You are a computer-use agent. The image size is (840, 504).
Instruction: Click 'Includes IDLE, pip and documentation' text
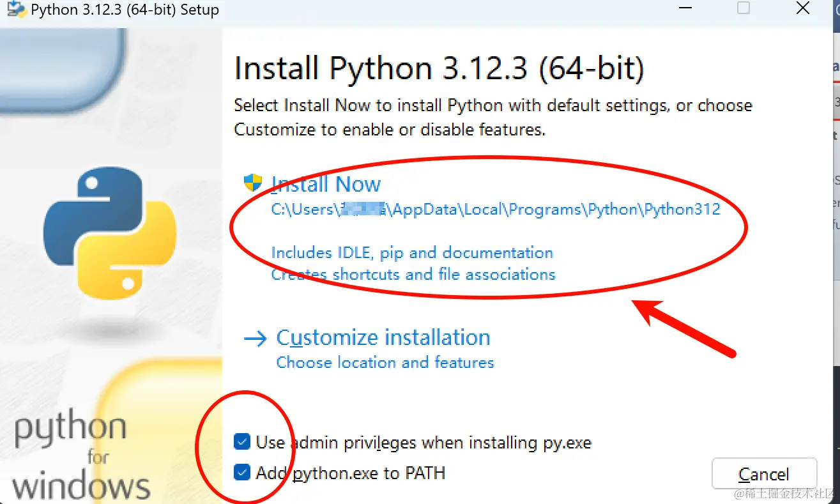(412, 253)
